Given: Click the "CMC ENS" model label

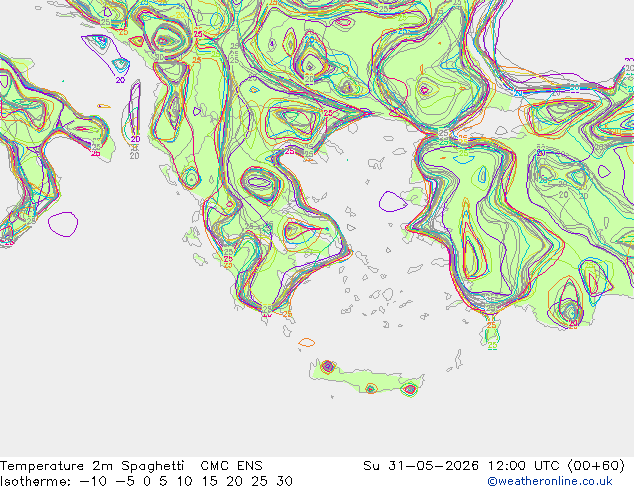Looking at the screenshot, I should coord(231,466).
